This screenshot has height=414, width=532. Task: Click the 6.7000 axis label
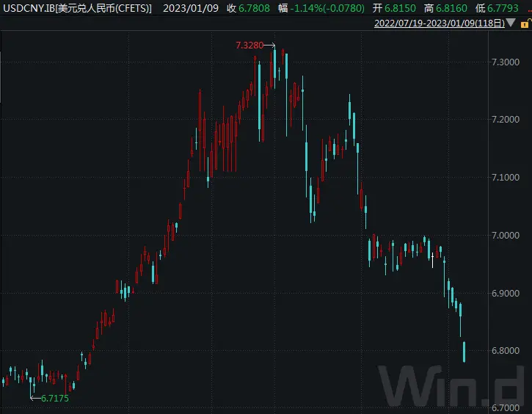pyautogui.click(x=506, y=407)
